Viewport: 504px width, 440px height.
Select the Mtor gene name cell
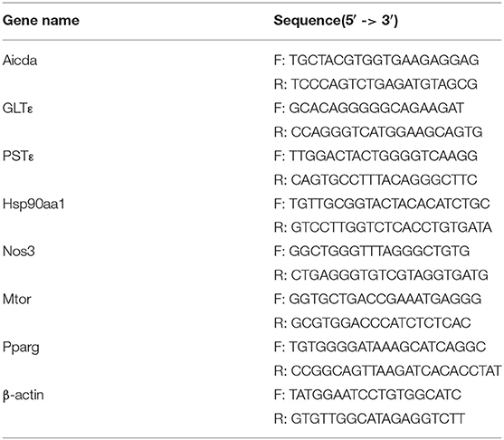pyautogui.click(x=16, y=300)
